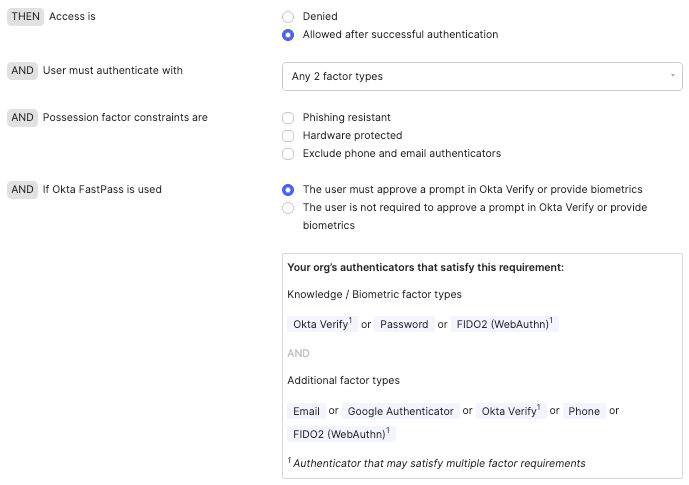
Task: Enable the Phishing resistant checkbox
Action: point(288,118)
